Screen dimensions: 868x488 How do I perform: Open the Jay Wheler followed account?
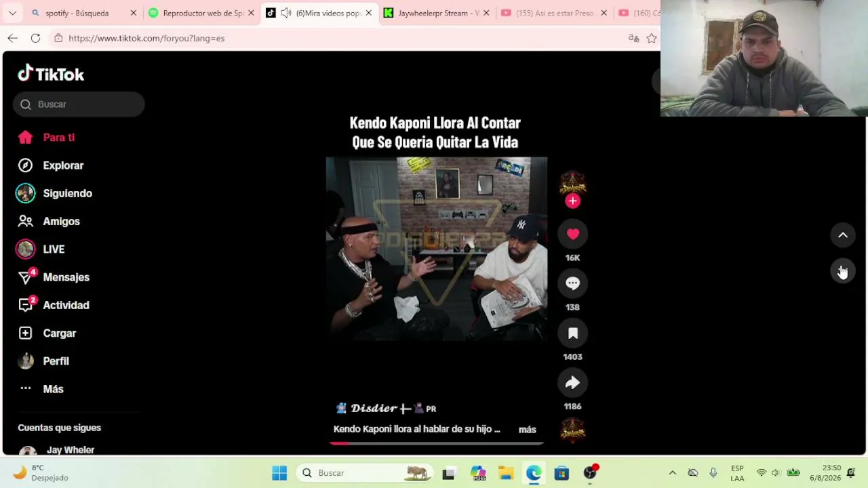point(57,450)
